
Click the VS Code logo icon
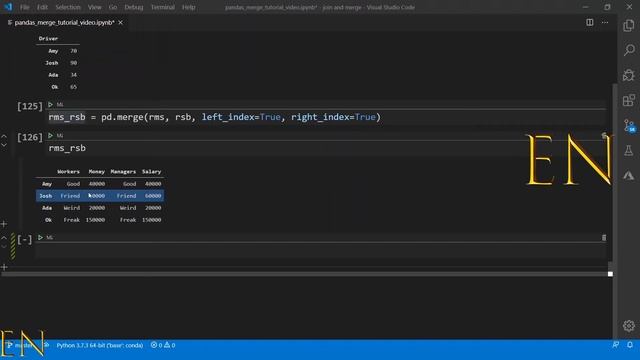coord(8,7)
